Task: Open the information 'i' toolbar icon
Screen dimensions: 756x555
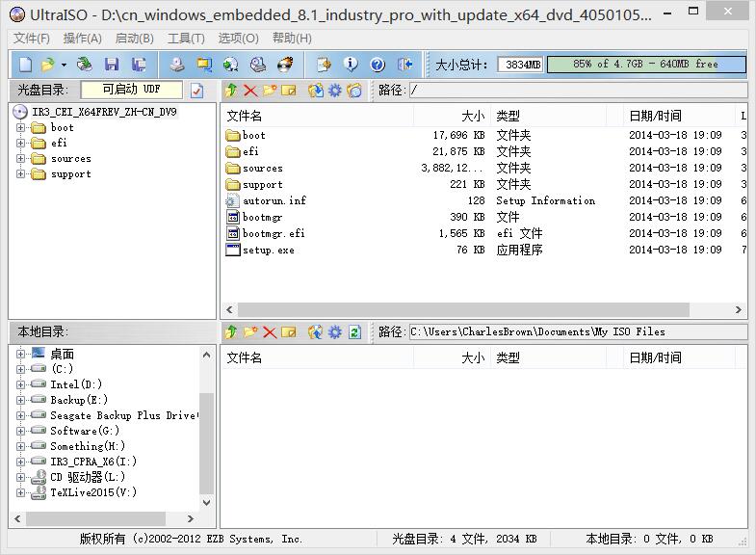Action: [351, 65]
